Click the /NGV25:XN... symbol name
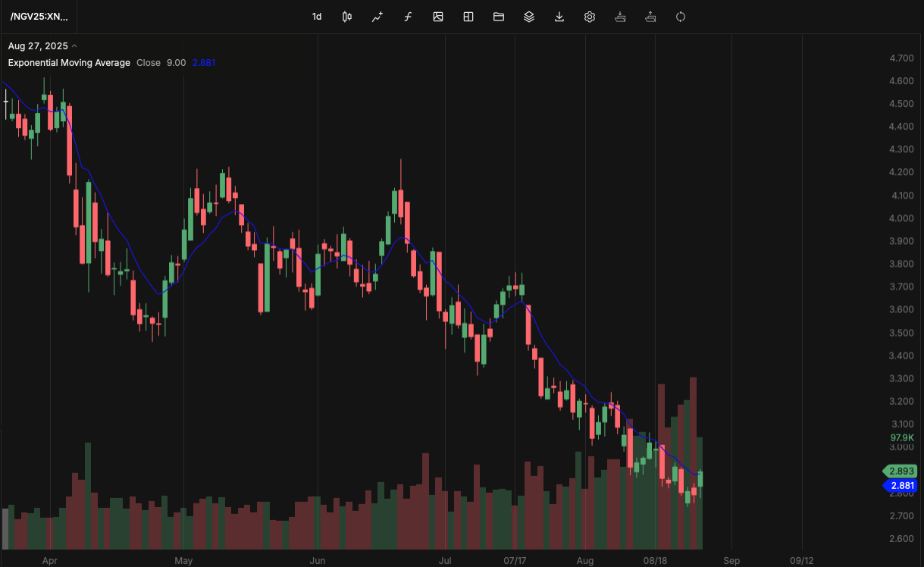This screenshot has width=924, height=567. click(x=39, y=16)
